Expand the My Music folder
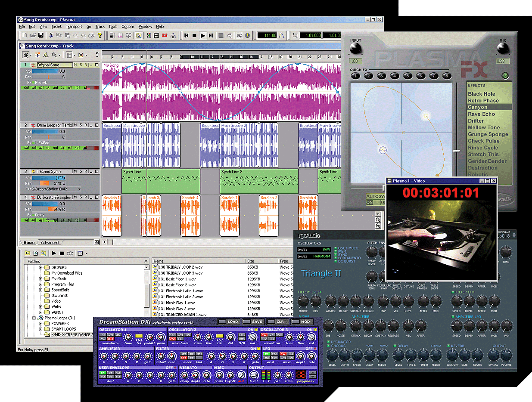Screen dimensions: 532x402 coord(41,278)
